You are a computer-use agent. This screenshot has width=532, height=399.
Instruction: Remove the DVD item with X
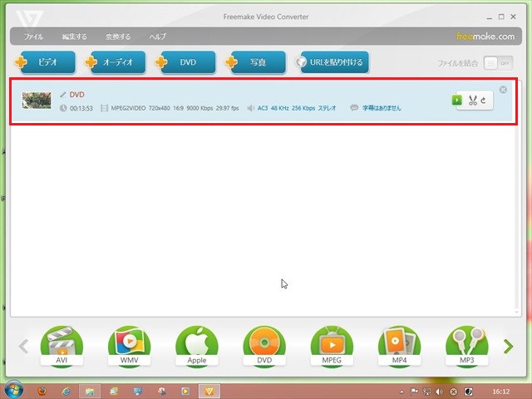click(x=503, y=90)
